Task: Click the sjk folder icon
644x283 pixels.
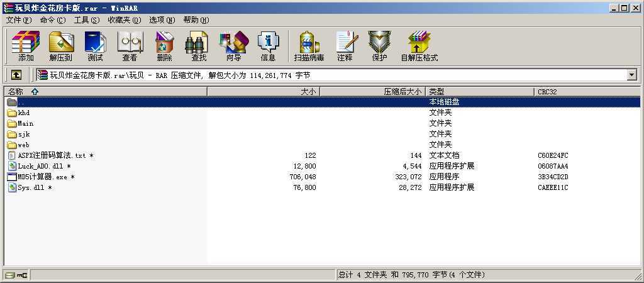Action: tap(12, 134)
